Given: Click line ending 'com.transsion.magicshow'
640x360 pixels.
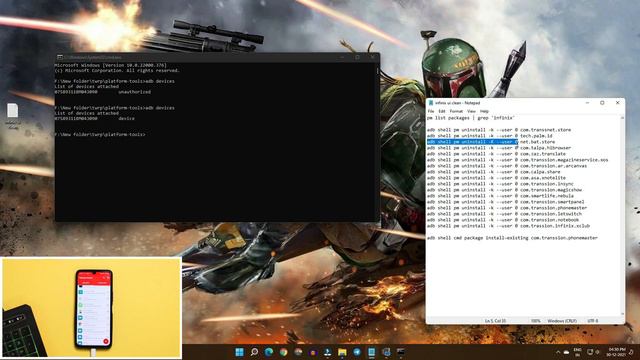Looking at the screenshot, I should point(504,190).
